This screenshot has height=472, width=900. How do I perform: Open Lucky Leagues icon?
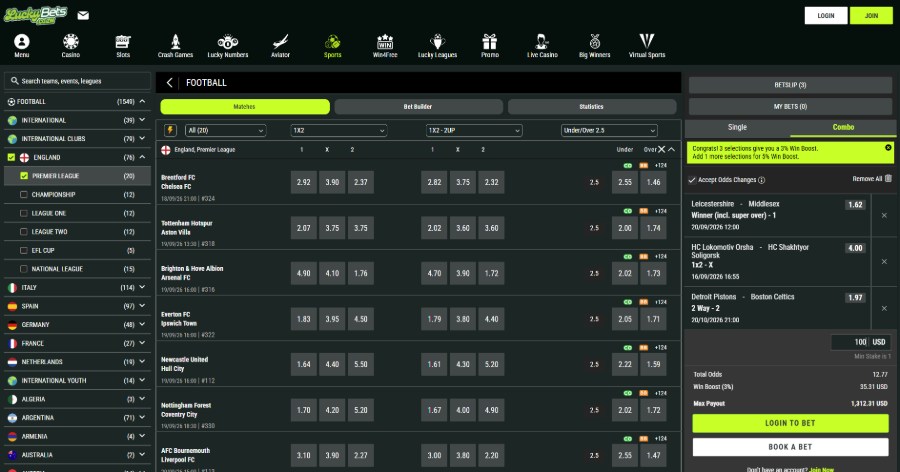click(x=437, y=42)
